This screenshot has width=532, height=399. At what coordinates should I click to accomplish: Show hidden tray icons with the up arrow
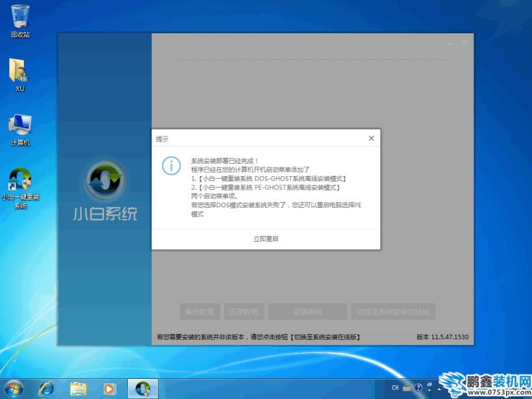pos(439,389)
